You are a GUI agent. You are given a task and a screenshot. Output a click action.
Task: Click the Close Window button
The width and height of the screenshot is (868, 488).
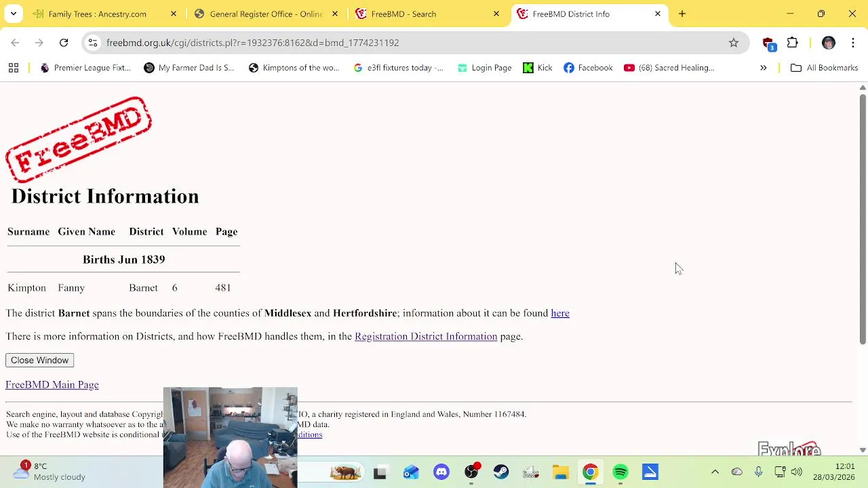(39, 360)
